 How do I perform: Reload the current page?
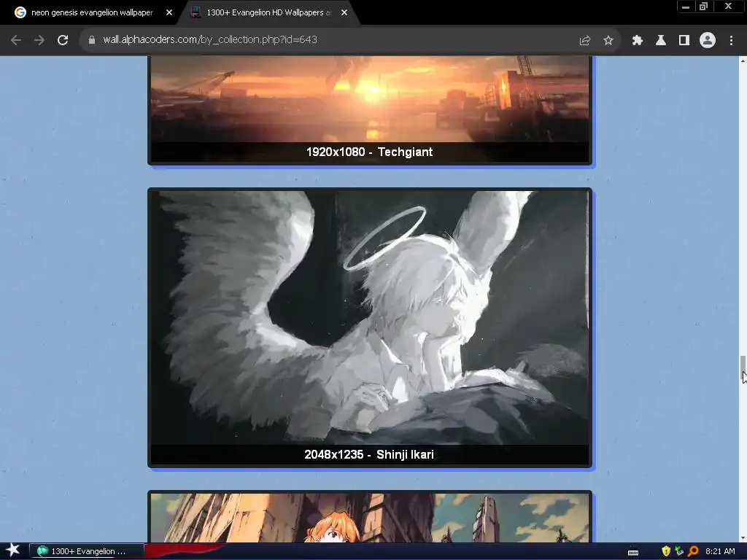point(63,40)
